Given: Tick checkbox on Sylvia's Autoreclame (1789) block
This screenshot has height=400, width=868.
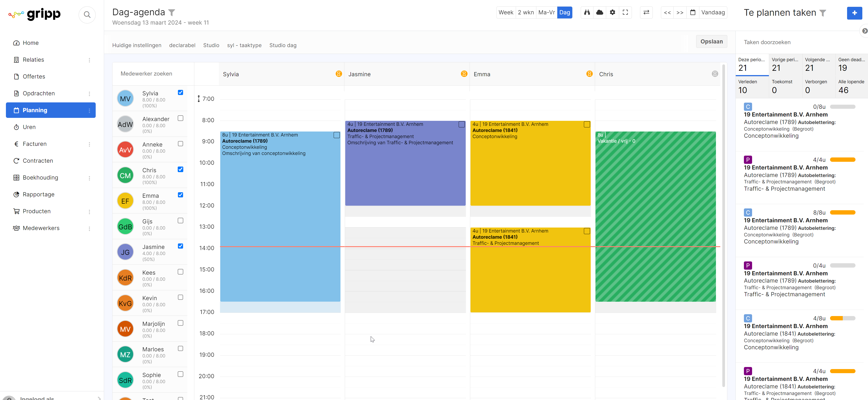Looking at the screenshot, I should 336,135.
